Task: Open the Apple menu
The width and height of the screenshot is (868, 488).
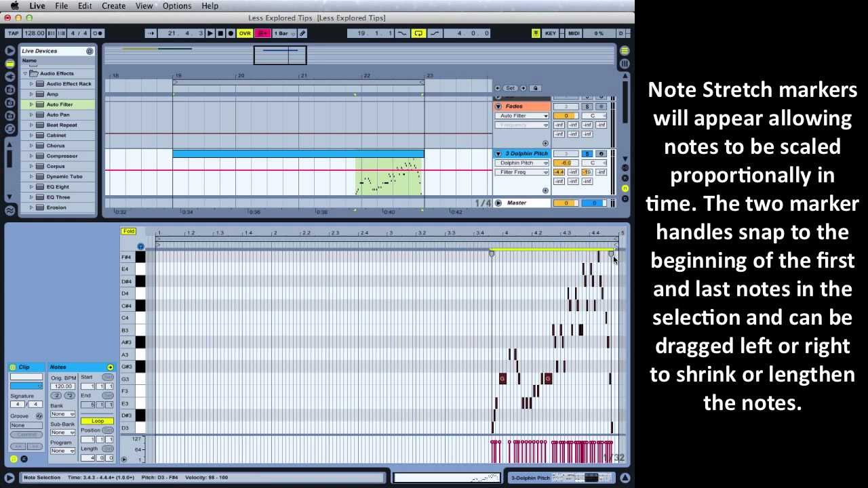Action: [14, 5]
